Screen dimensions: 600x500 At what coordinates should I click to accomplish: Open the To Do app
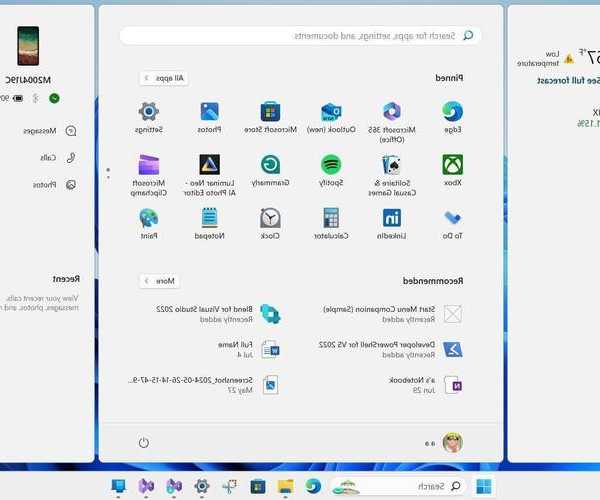pyautogui.click(x=453, y=223)
